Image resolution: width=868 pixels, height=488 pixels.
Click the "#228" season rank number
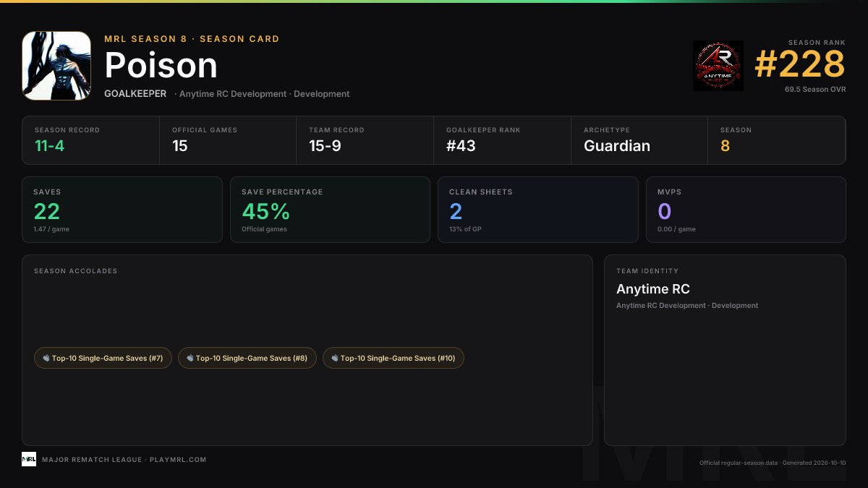coord(800,65)
